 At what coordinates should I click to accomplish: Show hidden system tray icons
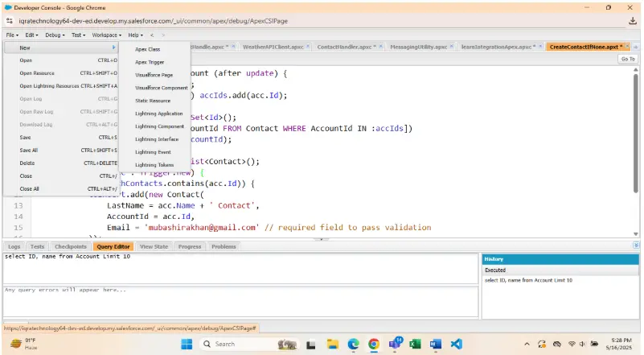pos(527,344)
